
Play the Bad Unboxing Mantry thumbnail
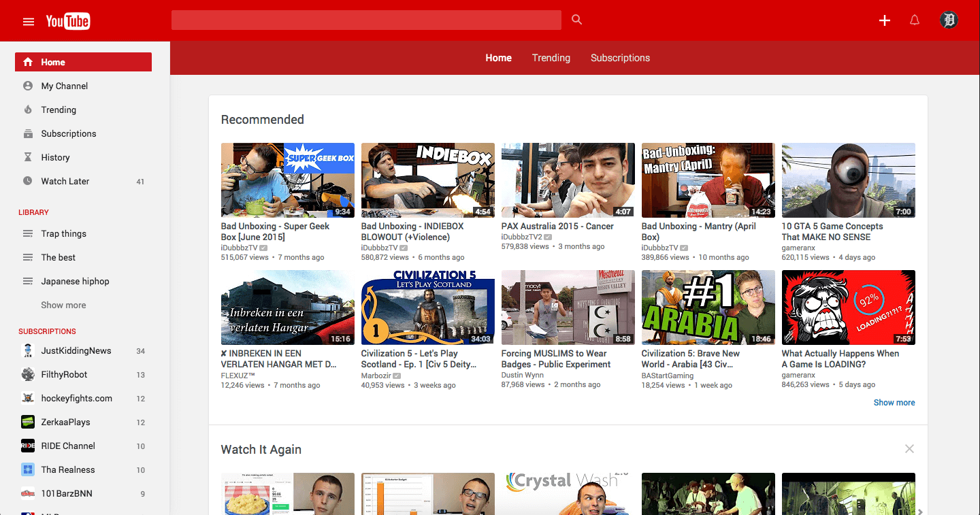tap(708, 180)
